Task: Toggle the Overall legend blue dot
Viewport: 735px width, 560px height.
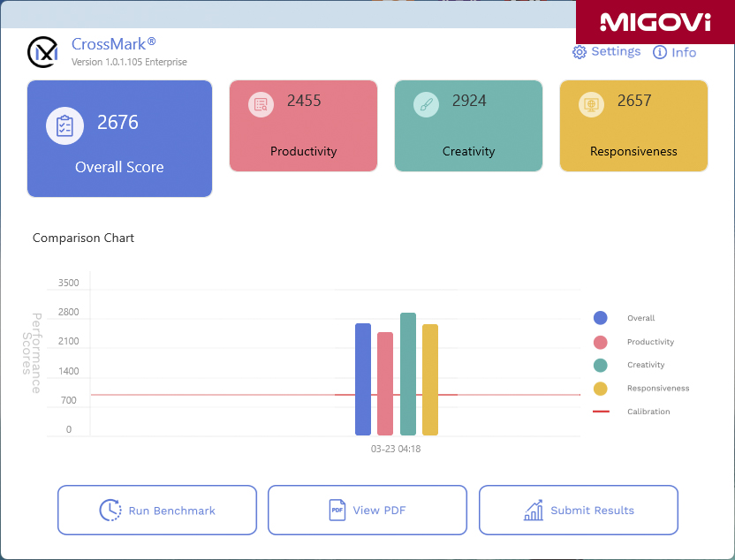Action: [601, 318]
